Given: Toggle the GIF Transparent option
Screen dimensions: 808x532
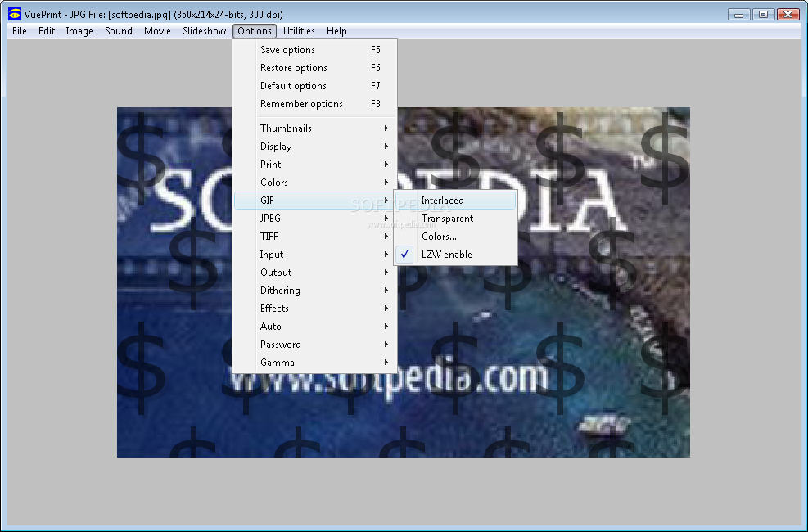Looking at the screenshot, I should pyautogui.click(x=455, y=219).
